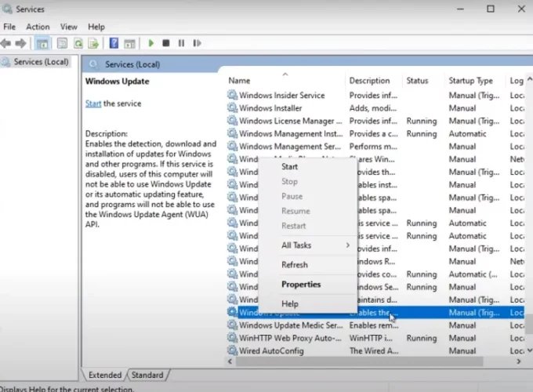The image size is (533, 392).
Task: Click the gear icon of Windows Installer
Action: coord(232,107)
